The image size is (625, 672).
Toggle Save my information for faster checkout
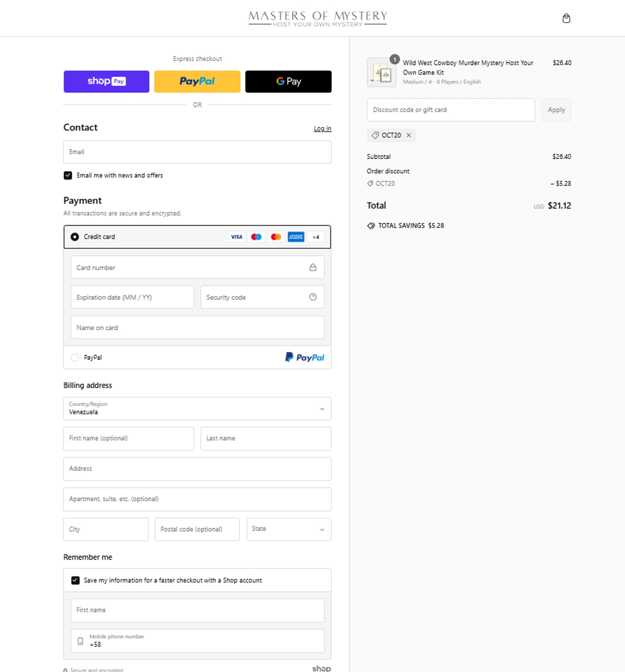(x=75, y=581)
